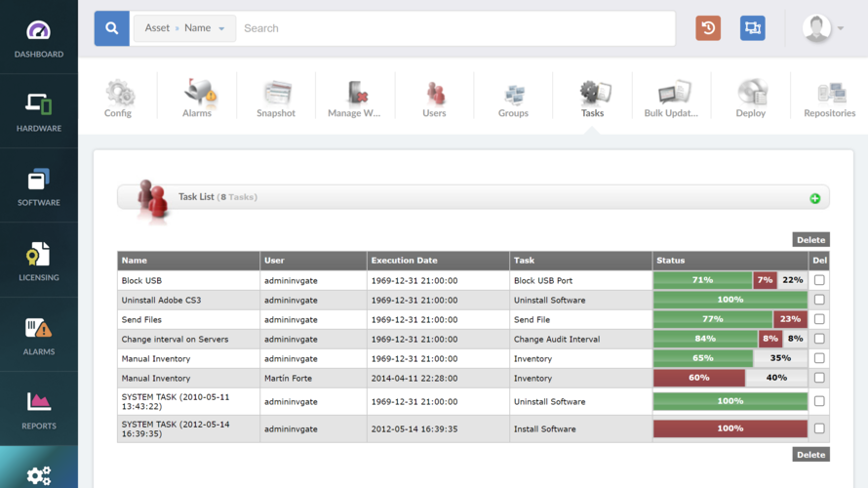Expand the Asset Name search filter dropdown
This screenshot has height=488, width=868.
pos(184,28)
